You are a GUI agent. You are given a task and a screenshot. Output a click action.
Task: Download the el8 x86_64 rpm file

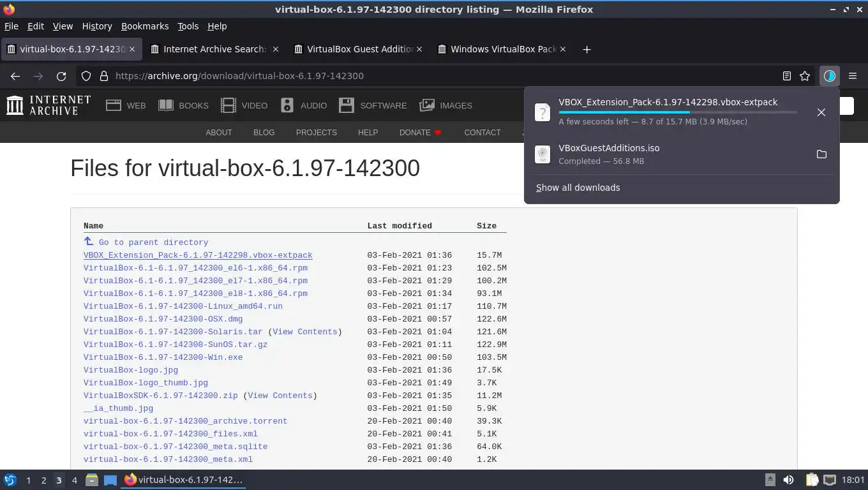tap(195, 293)
